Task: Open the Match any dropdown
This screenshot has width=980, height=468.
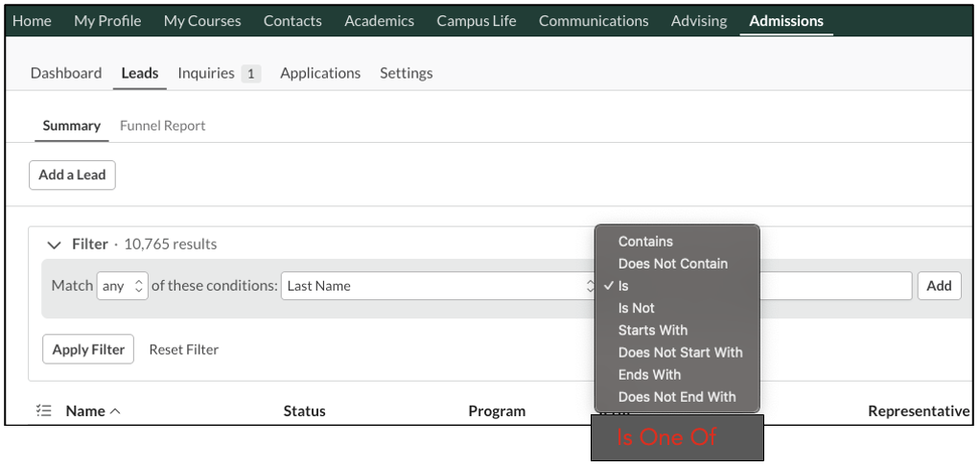Action: coord(123,286)
